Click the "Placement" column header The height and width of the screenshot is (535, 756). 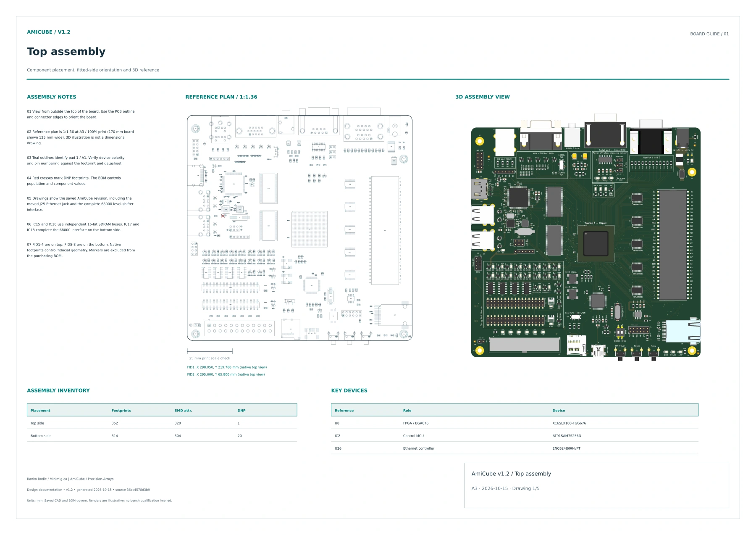point(40,411)
